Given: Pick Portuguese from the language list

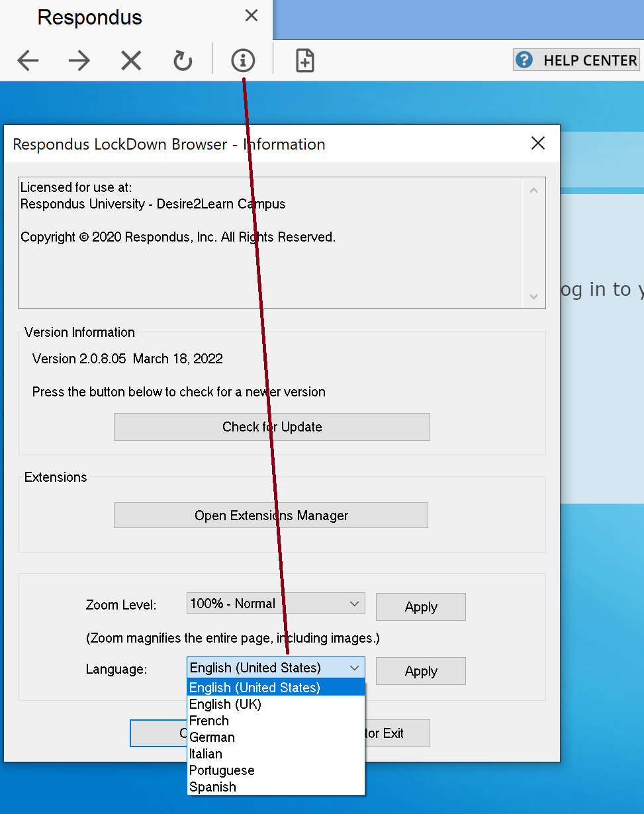Looking at the screenshot, I should click(276, 770).
